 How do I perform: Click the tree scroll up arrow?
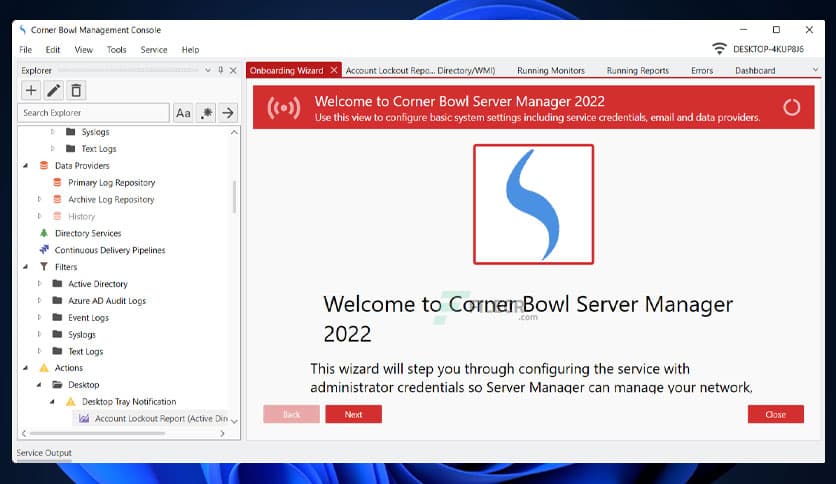(234, 132)
